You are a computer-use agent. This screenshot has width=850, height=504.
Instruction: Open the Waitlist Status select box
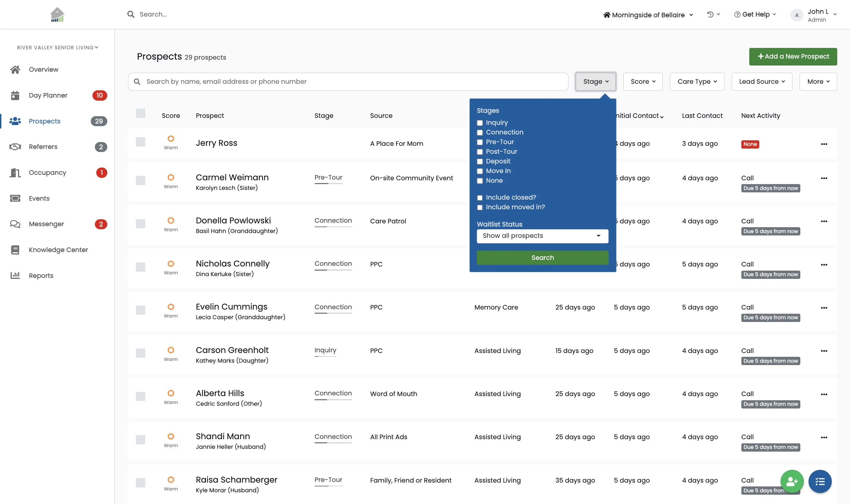point(542,236)
